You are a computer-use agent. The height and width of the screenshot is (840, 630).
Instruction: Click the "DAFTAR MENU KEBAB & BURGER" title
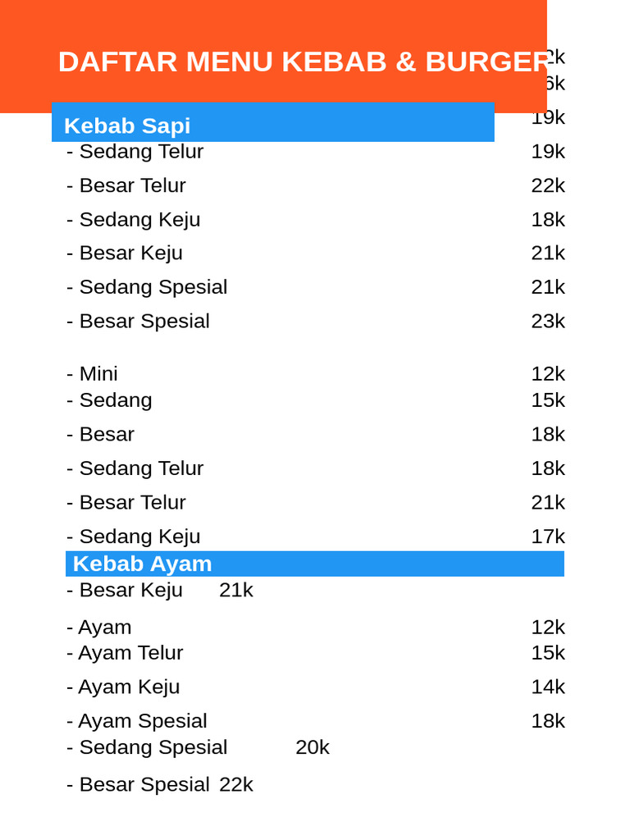pyautogui.click(x=303, y=62)
